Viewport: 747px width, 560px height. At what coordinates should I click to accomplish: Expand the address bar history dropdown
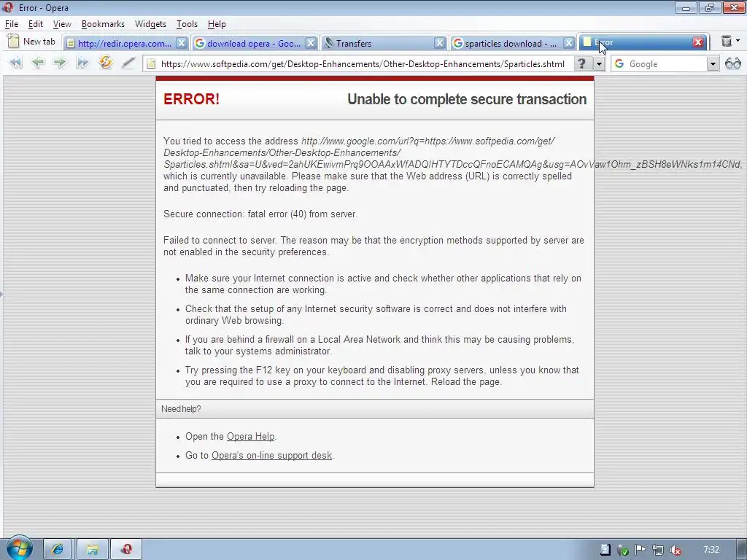[x=599, y=64]
